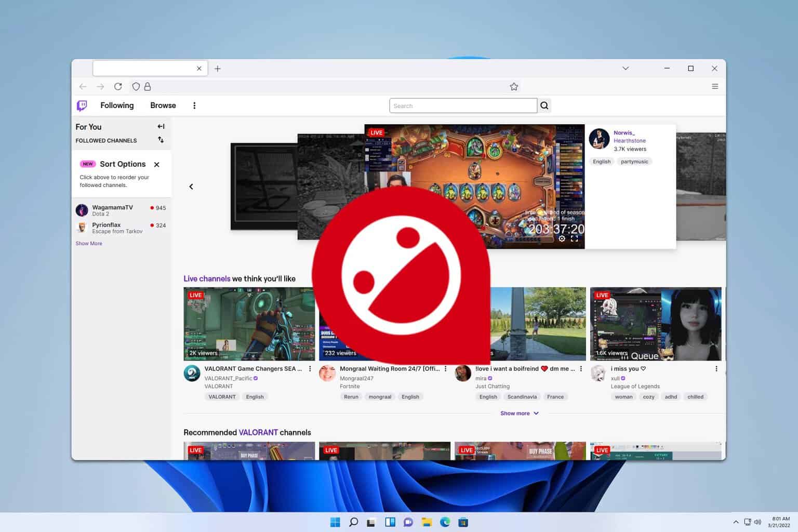Viewport: 798px width, 532px height.
Task: Launch Microsoft Edge from taskbar
Action: [445, 522]
